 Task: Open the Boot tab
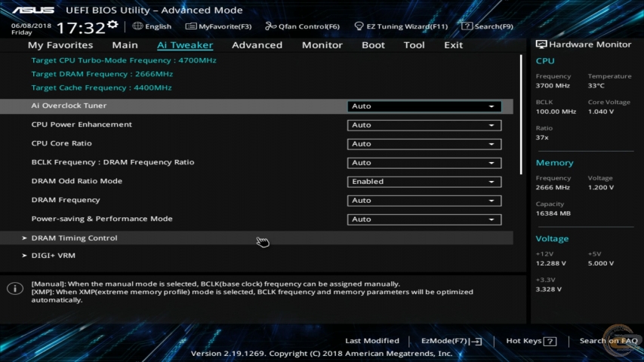373,45
